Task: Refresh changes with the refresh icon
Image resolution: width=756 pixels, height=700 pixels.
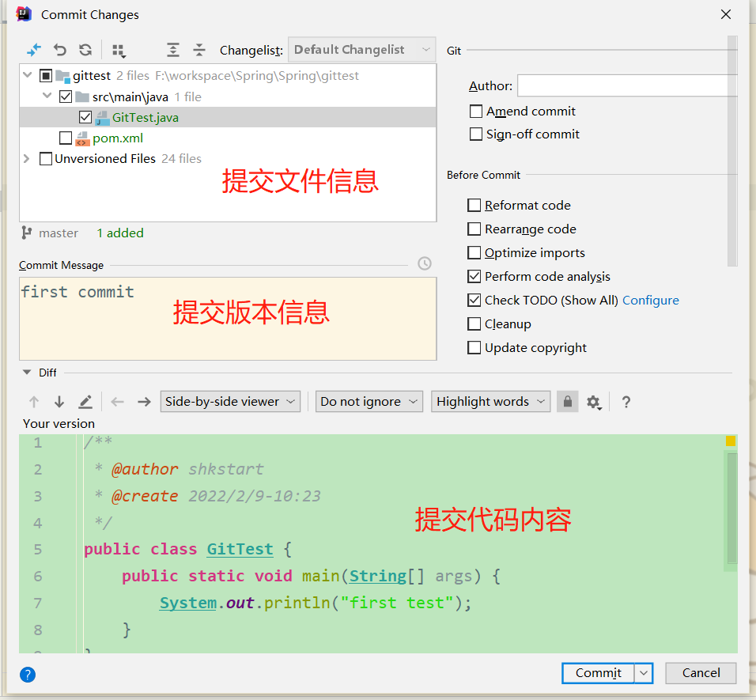Action: point(85,50)
